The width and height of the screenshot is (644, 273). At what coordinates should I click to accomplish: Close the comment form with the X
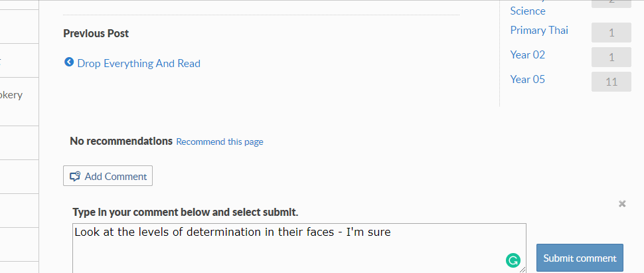[x=622, y=203]
